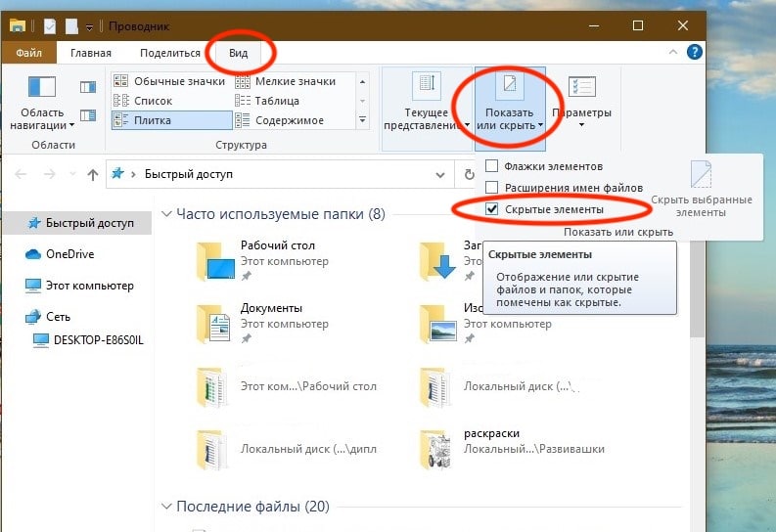Select the раскраски folder
The width and height of the screenshot is (776, 532).
[x=512, y=449]
